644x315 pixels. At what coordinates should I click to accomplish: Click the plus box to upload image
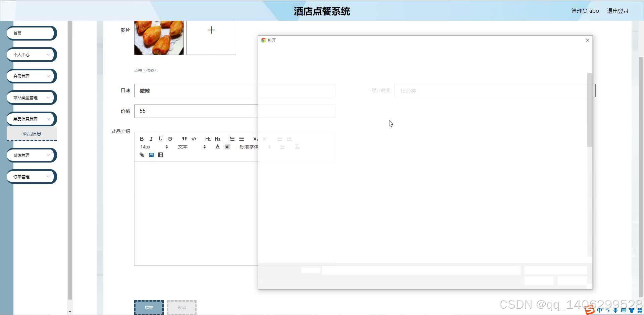[x=211, y=38]
